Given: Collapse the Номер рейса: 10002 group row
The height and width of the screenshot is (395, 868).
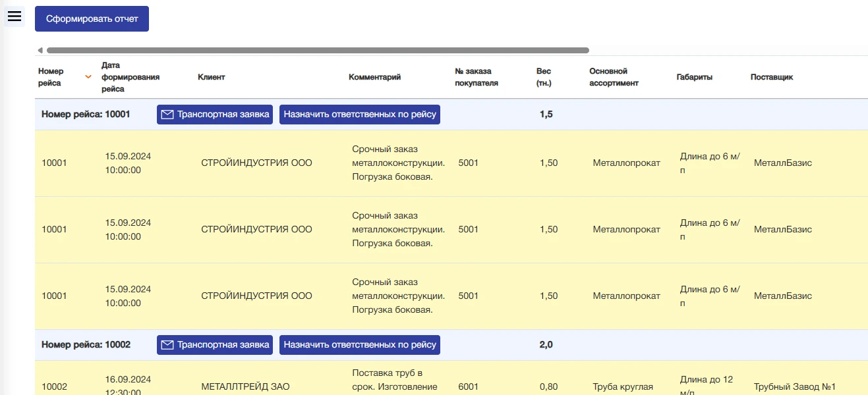Looking at the screenshot, I should [x=86, y=345].
